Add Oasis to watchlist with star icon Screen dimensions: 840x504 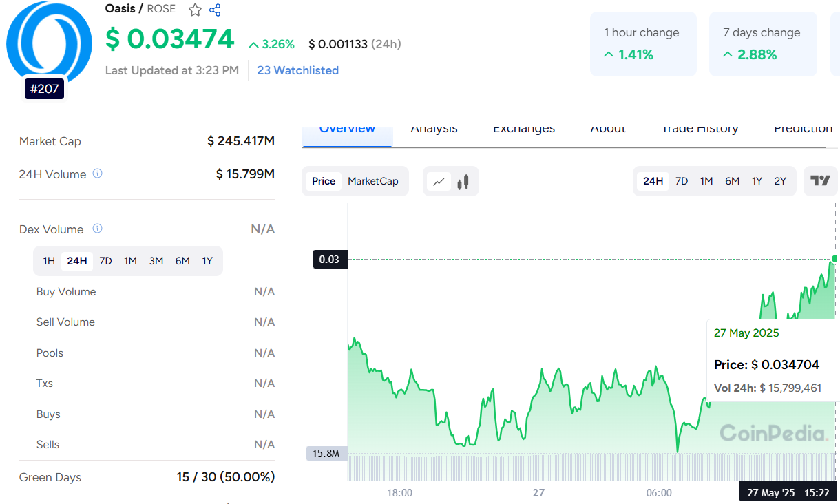196,10
